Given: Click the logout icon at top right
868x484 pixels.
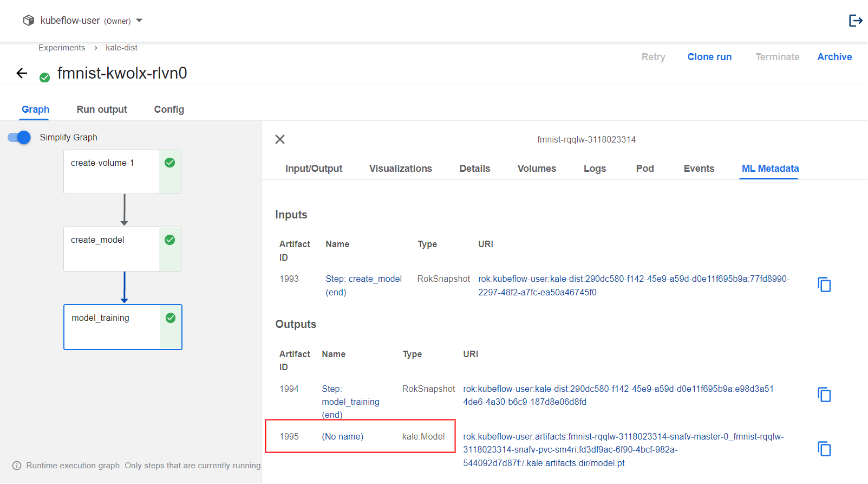Looking at the screenshot, I should pyautogui.click(x=856, y=21).
